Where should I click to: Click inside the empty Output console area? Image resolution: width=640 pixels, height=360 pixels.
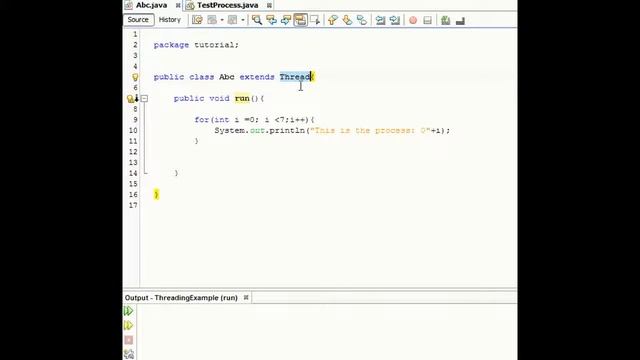tap(327, 331)
